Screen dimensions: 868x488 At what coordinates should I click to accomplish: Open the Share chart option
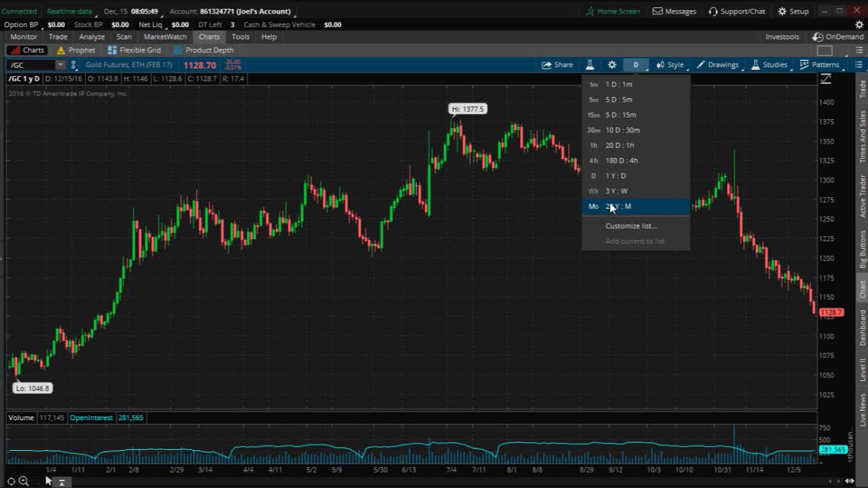tap(557, 65)
